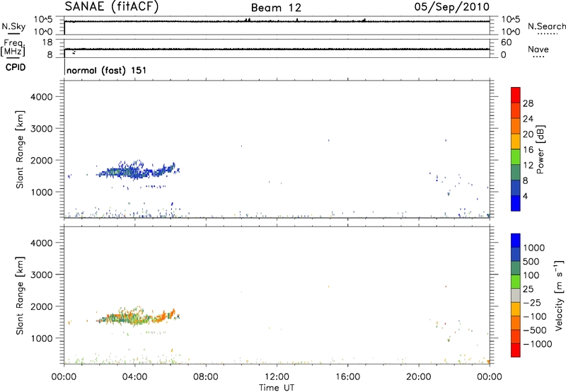Pick the orange -500 to -100 Velocity swatch

coord(516,323)
